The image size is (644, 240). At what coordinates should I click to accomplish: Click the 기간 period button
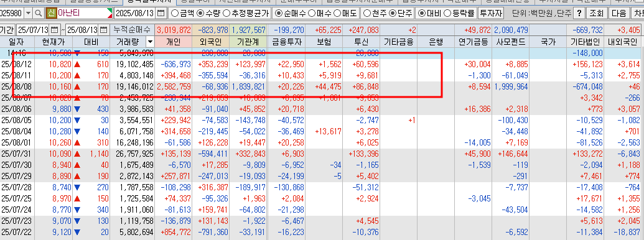(8, 30)
